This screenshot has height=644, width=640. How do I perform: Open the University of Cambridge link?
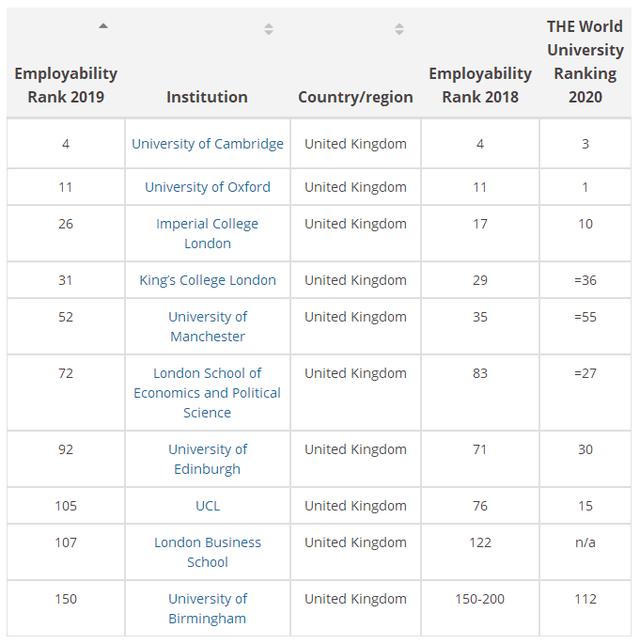pos(208,143)
